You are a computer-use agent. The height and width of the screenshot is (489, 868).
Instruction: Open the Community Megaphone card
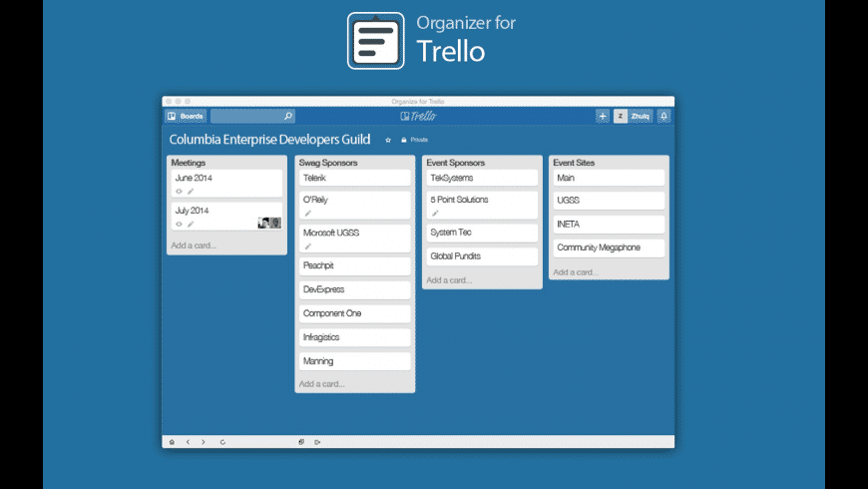[609, 247]
